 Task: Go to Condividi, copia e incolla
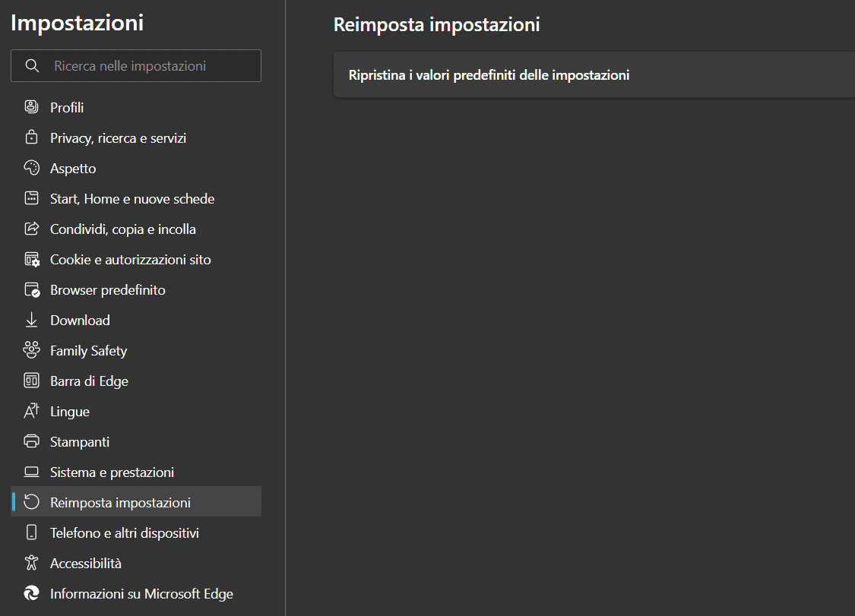coord(123,229)
